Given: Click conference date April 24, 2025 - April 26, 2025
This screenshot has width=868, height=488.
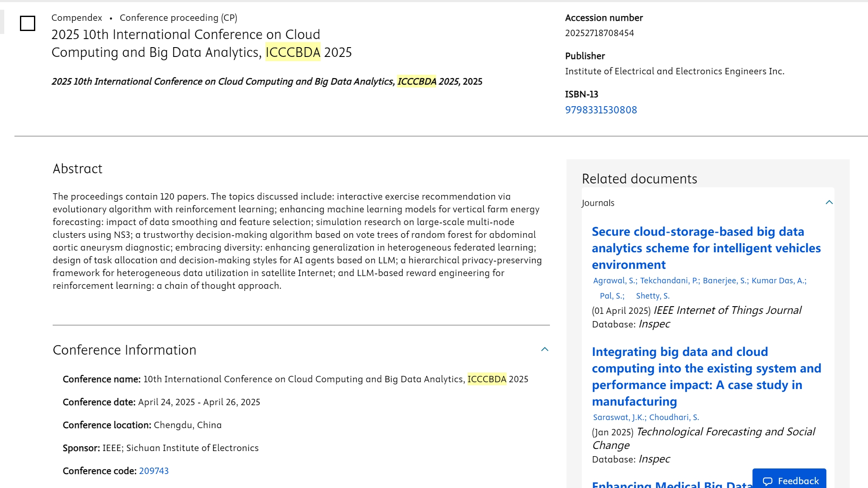Looking at the screenshot, I should tap(199, 402).
